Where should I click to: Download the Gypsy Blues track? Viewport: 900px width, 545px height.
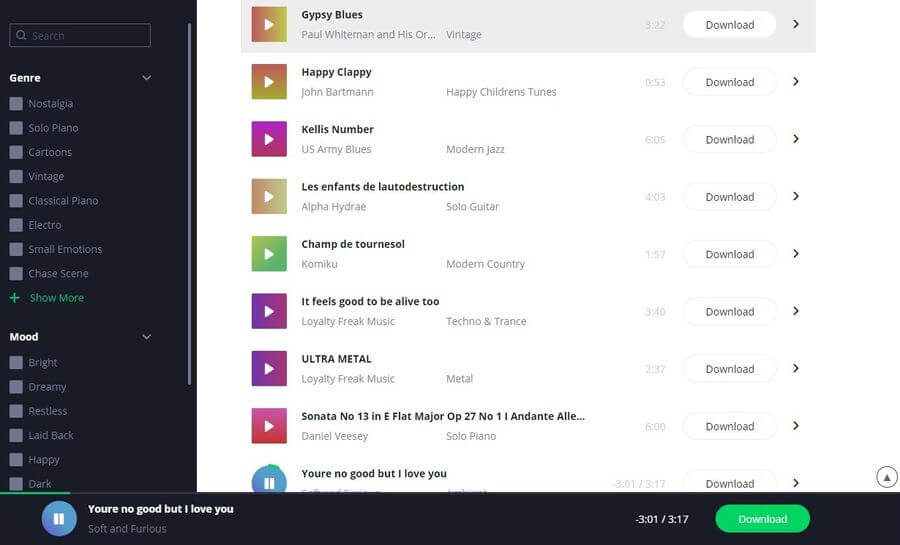click(730, 25)
